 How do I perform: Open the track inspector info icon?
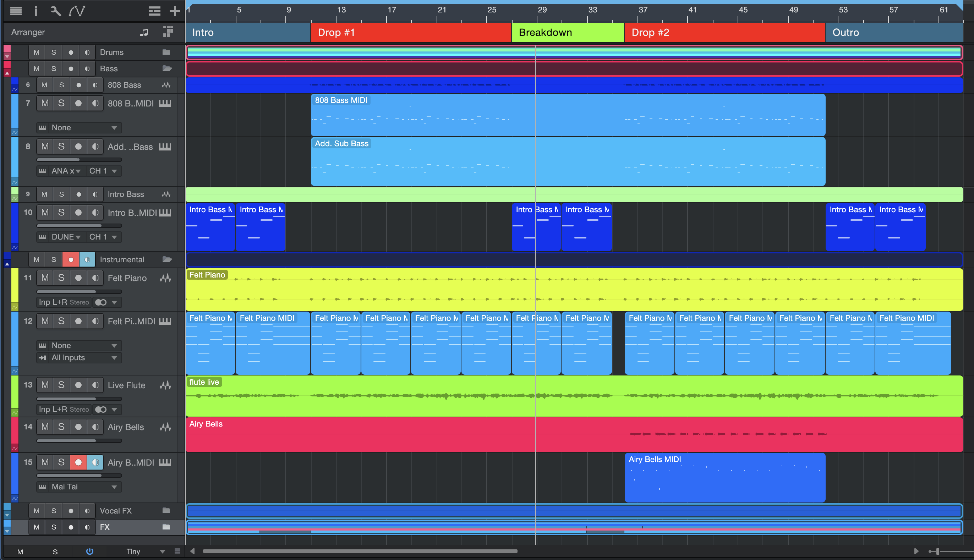[36, 11]
